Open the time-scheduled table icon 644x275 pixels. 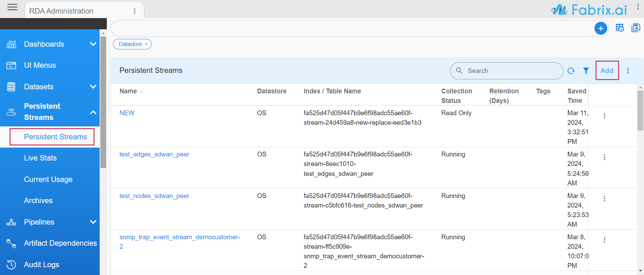pyautogui.click(x=620, y=28)
